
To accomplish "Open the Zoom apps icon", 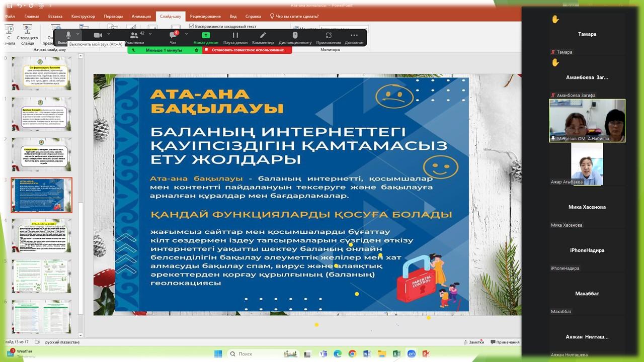I will [x=329, y=36].
